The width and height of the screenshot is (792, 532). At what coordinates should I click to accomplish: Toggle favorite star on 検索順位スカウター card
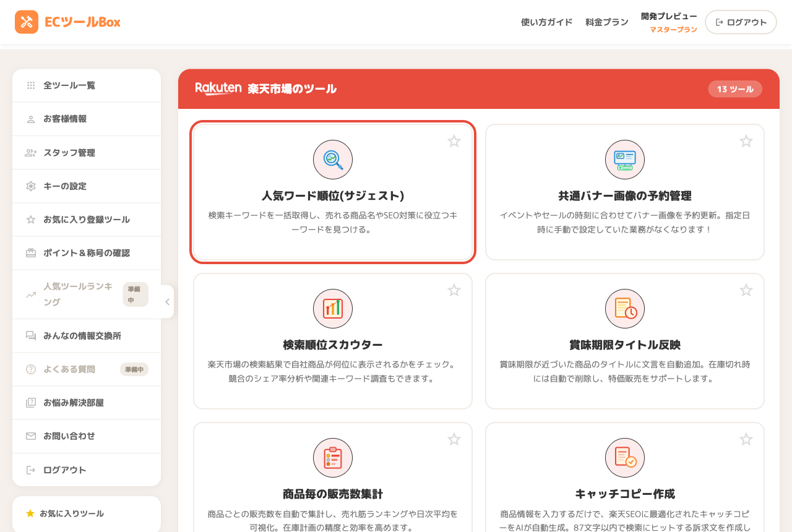454,290
